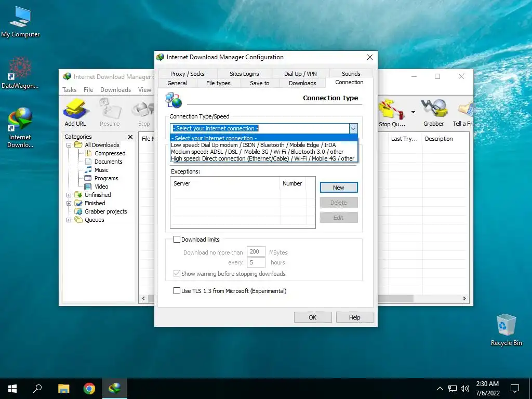Open the notification center icon
The width and height of the screenshot is (532, 399).
pos(515,389)
